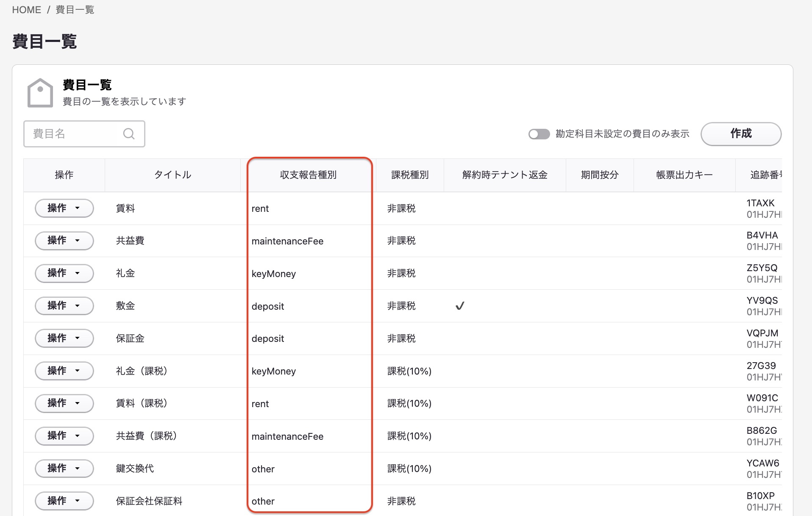
Task: Click 非課税 in the 保証会社保証料 row
Action: 401,501
